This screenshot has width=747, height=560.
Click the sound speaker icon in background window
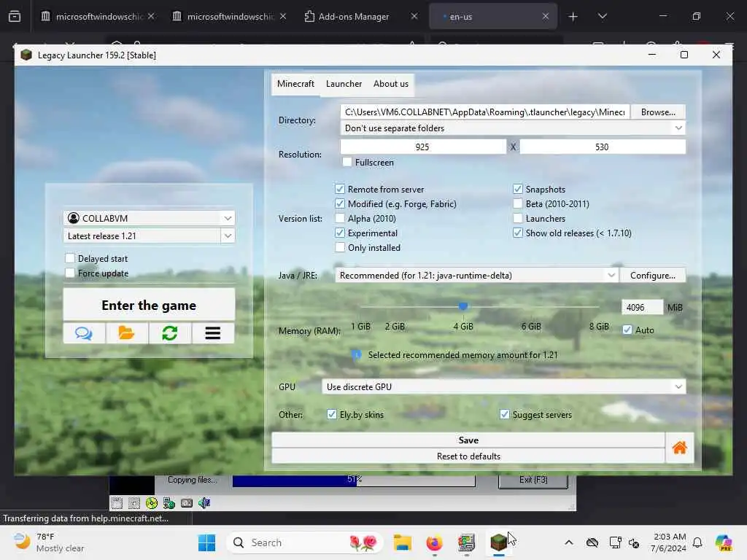point(204,503)
